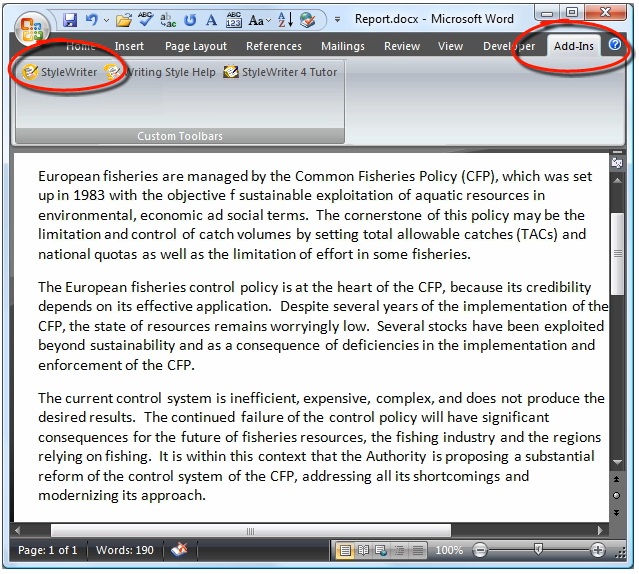The width and height of the screenshot is (639, 574).
Task: Open the Change Case Aa dropdown
Action: tap(259, 20)
